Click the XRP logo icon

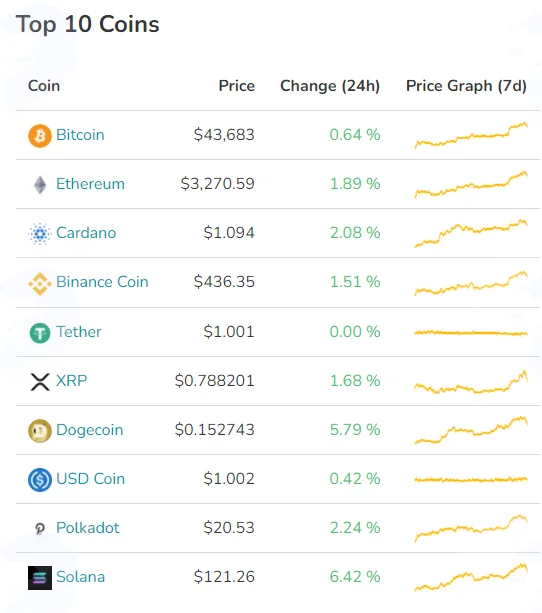pos(40,382)
